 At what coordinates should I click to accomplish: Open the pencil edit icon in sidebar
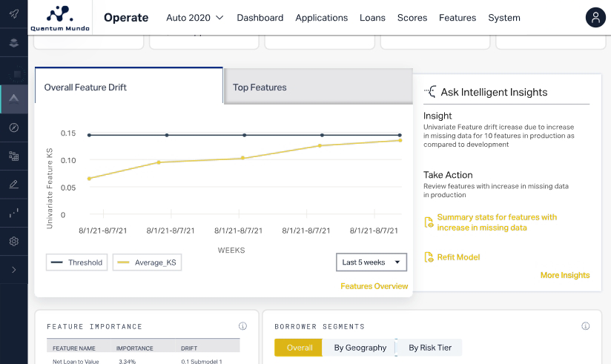coord(14,185)
